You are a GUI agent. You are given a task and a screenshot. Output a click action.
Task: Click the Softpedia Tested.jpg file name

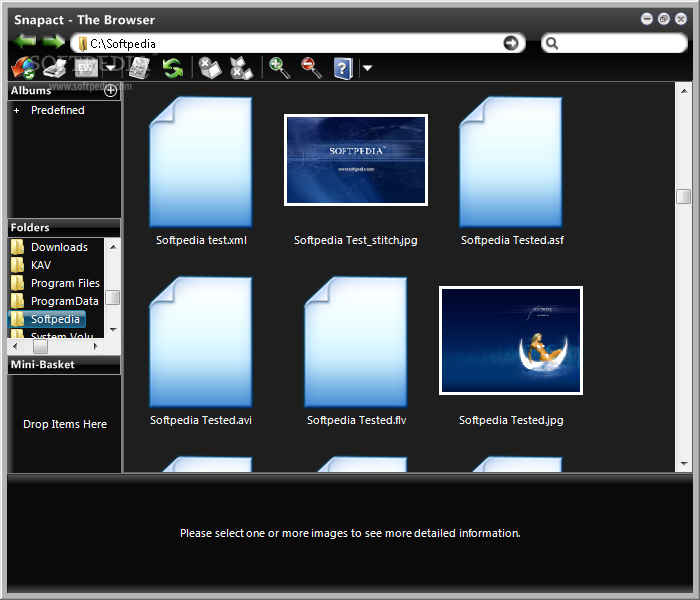pyautogui.click(x=511, y=420)
